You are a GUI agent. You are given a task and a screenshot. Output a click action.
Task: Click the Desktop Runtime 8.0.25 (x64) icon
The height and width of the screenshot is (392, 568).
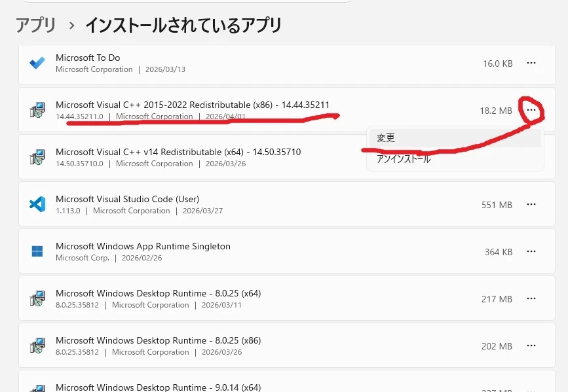pyautogui.click(x=37, y=298)
